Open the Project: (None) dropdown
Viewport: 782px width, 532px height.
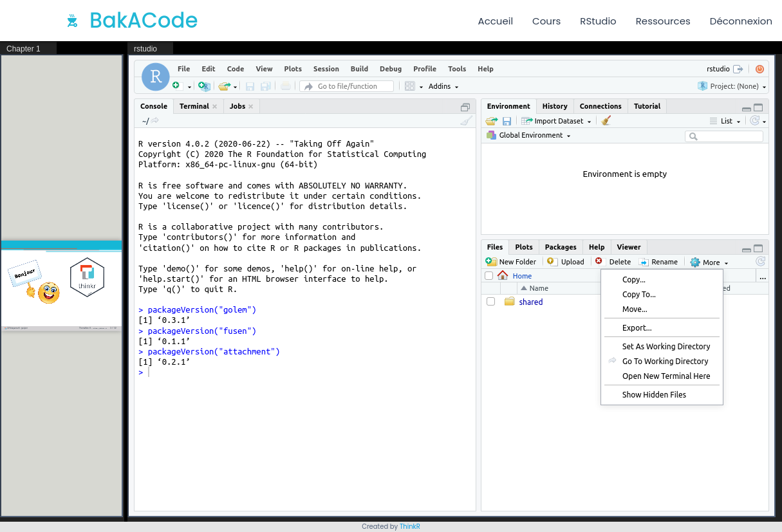click(732, 86)
